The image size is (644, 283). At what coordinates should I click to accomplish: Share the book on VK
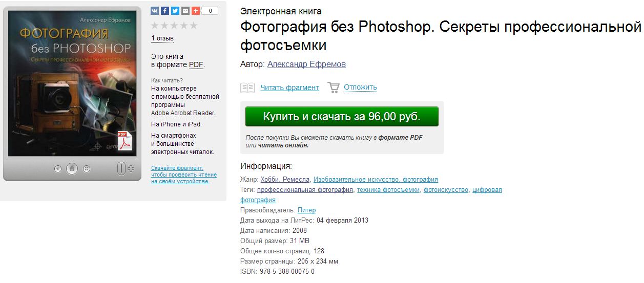155,11
